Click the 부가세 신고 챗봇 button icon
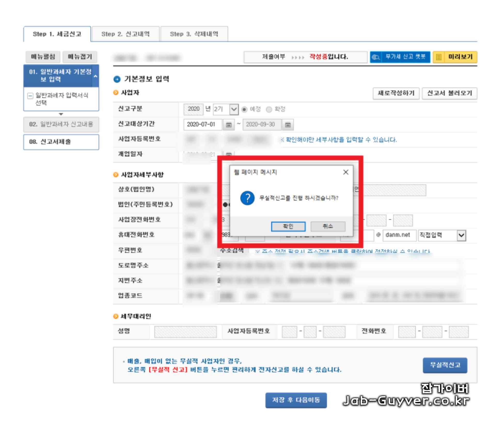504x432 pixels. click(x=376, y=57)
